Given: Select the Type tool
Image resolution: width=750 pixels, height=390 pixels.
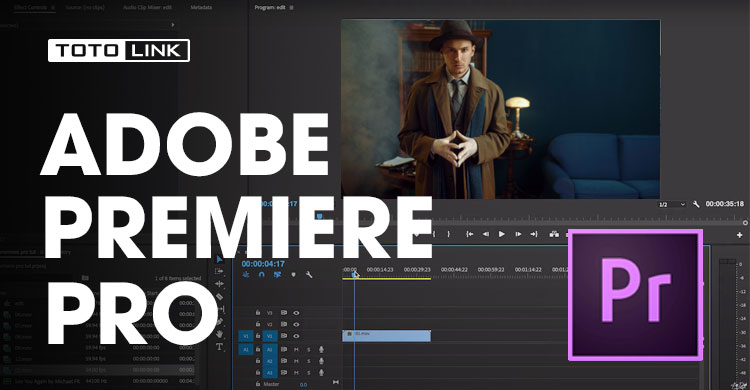Looking at the screenshot, I should point(219,346).
